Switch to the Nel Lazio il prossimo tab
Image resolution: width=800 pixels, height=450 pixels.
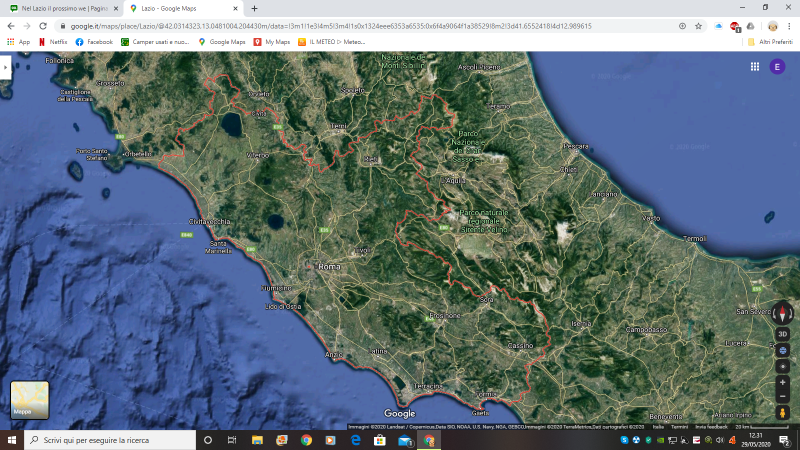coord(62,8)
